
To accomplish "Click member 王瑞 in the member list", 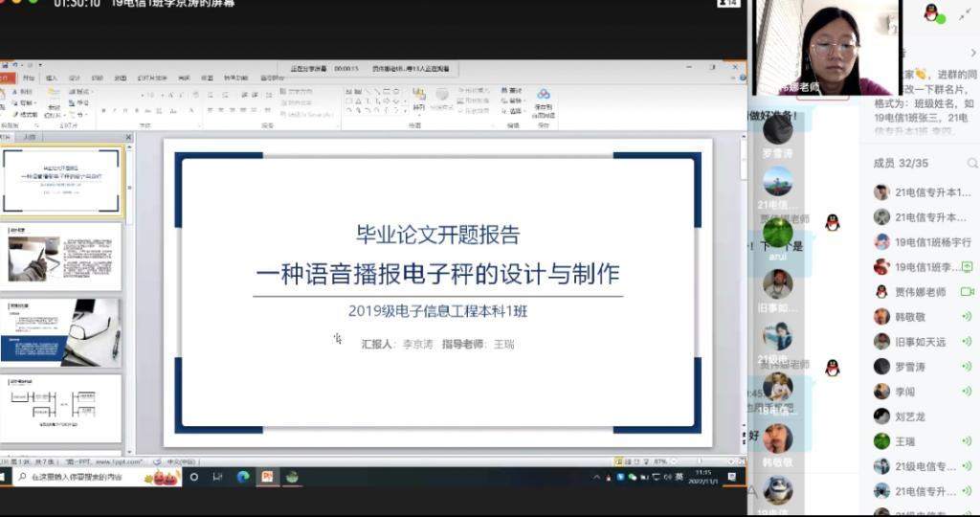I will pyautogui.click(x=904, y=441).
